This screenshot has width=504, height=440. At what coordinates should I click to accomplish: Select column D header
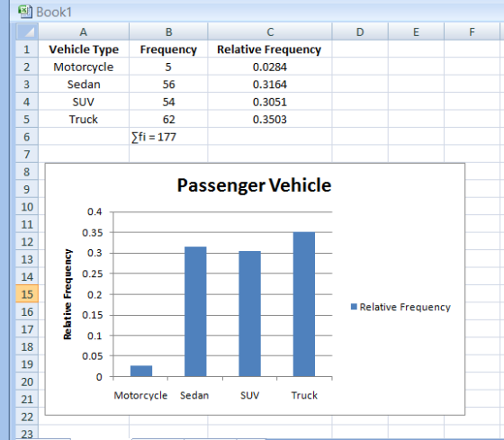click(360, 31)
